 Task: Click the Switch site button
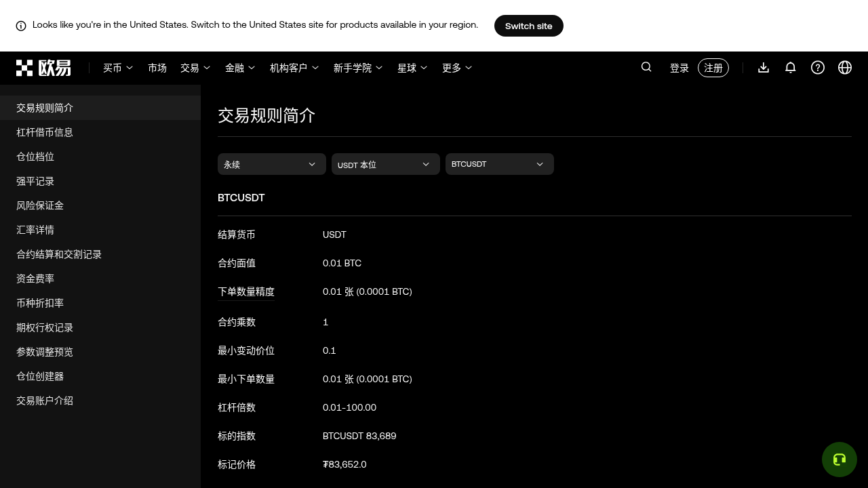point(529,26)
